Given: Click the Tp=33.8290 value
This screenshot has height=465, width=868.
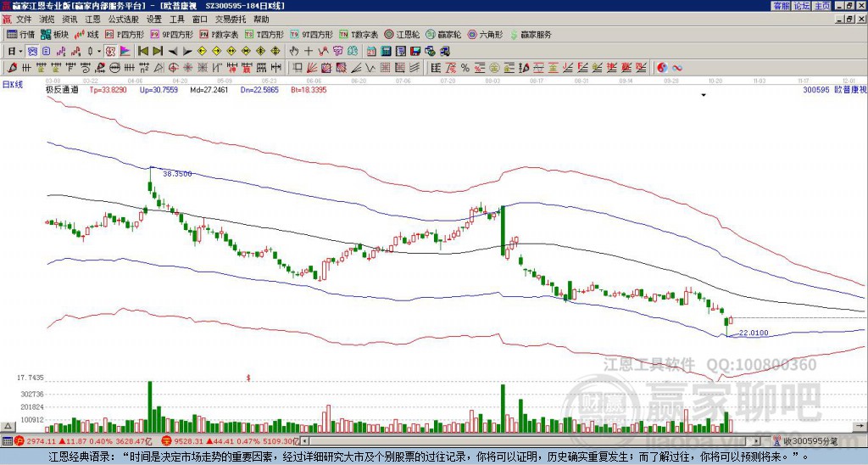Looking at the screenshot, I should [108, 89].
